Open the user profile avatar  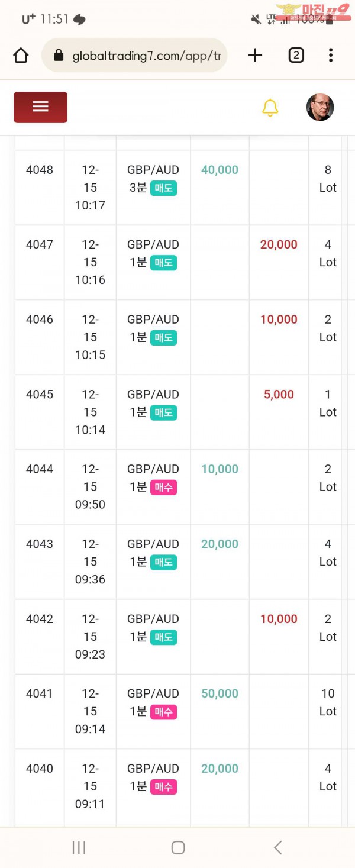(320, 107)
